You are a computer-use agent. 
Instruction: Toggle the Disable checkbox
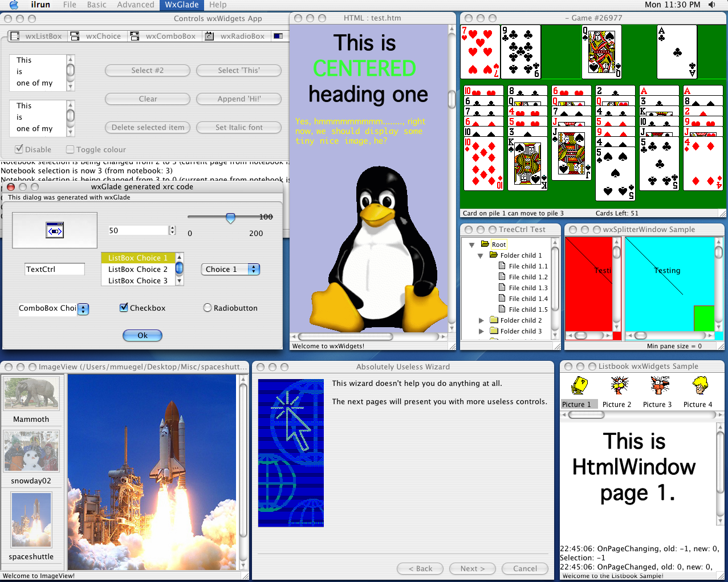point(19,149)
